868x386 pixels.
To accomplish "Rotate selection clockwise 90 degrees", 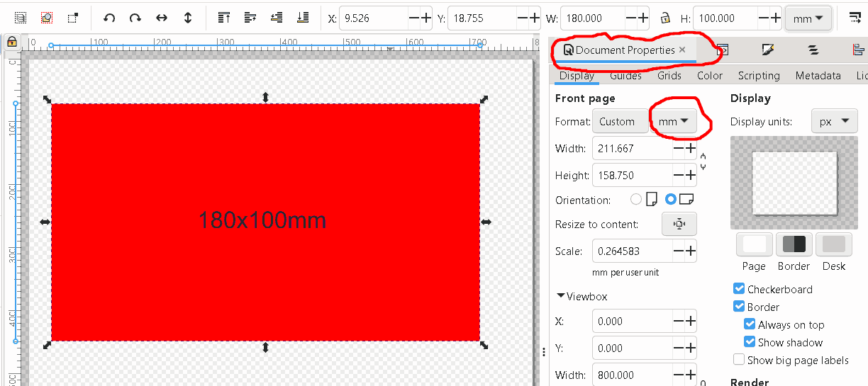I will (x=135, y=18).
